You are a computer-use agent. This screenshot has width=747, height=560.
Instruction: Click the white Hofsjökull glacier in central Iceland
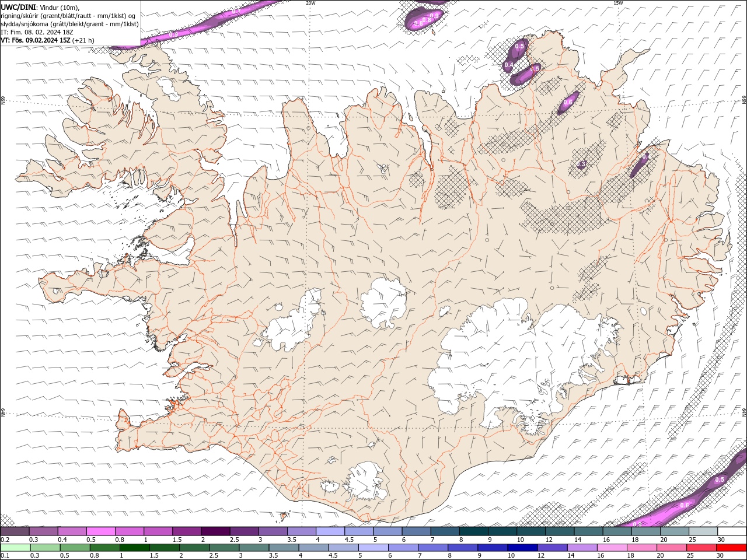pos(384,303)
